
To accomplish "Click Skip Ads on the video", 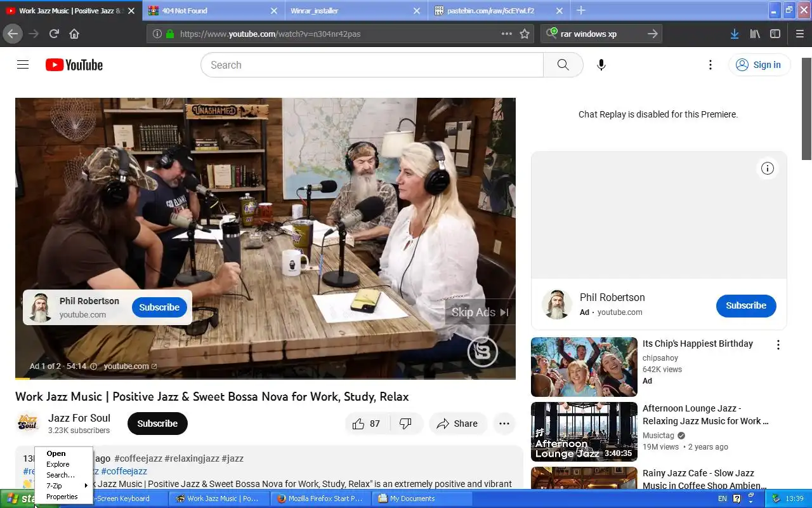I will pos(480,312).
